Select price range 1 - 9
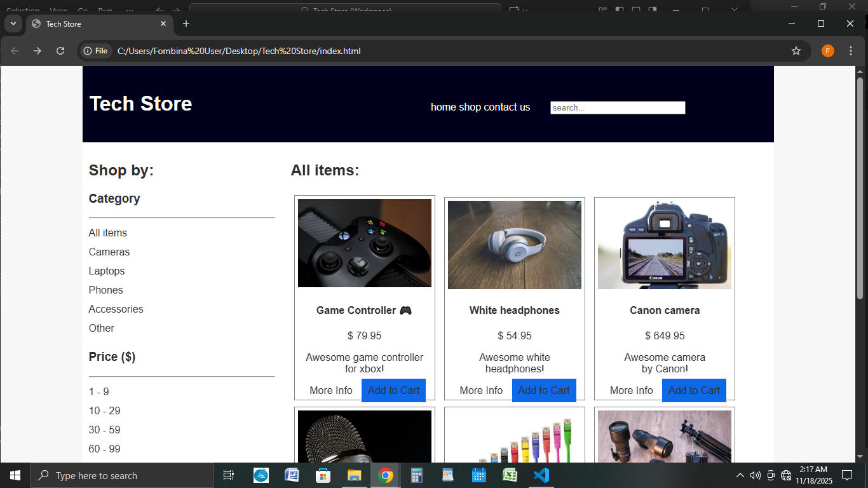Viewport: 868px width, 488px height. coord(99,392)
